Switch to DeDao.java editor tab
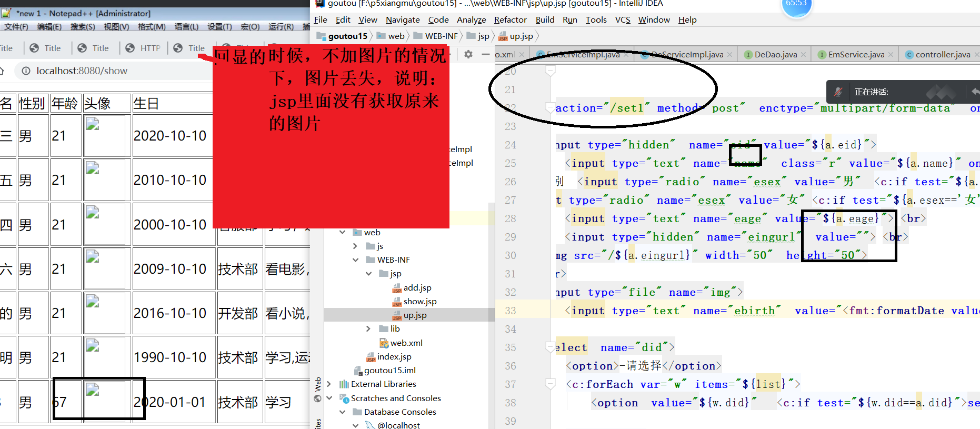980x429 pixels. tap(775, 55)
